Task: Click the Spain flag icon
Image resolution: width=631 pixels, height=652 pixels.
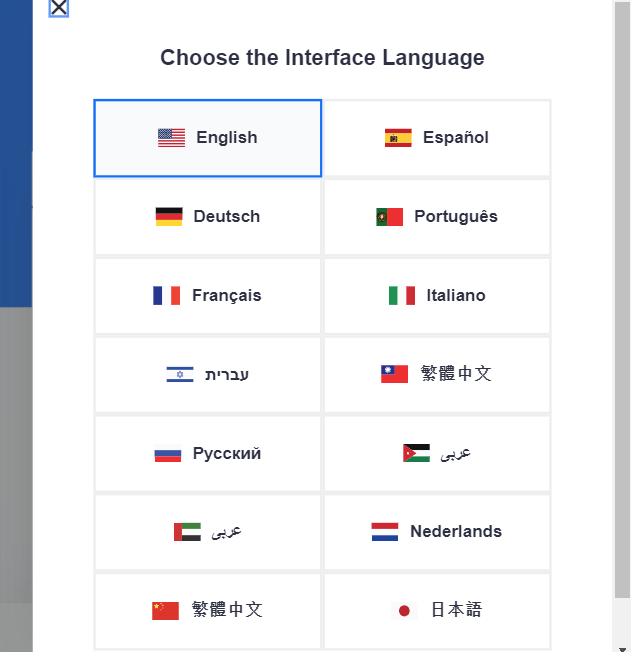Action: click(398, 138)
